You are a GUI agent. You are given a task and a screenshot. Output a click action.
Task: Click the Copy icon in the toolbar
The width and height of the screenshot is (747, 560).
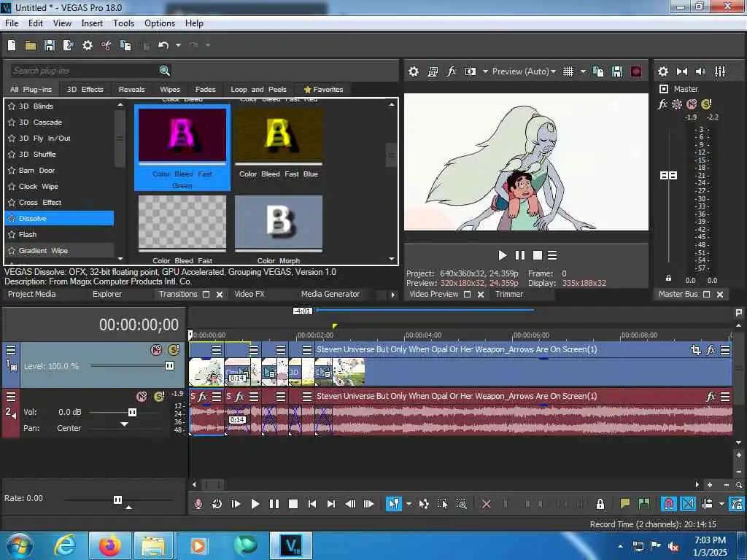125,45
